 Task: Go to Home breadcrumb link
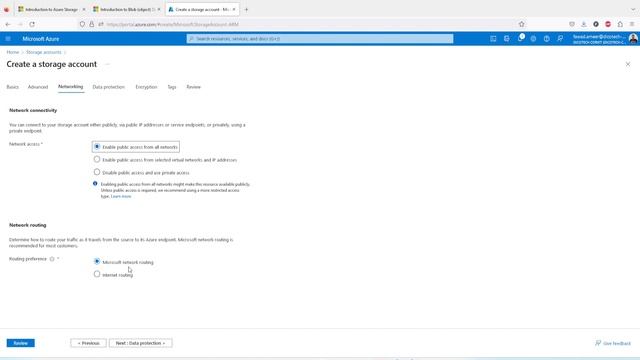13,52
